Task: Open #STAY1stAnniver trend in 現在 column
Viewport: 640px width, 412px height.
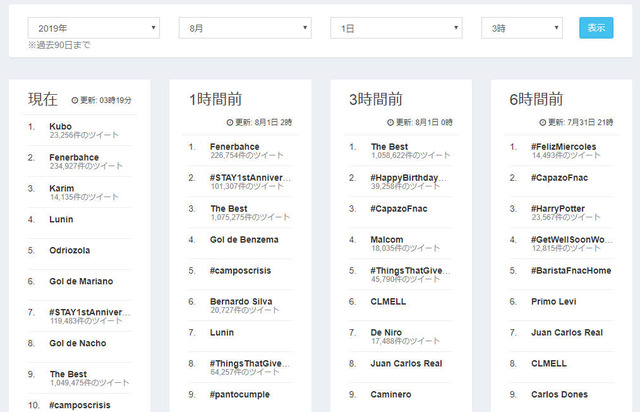Action: 89,312
